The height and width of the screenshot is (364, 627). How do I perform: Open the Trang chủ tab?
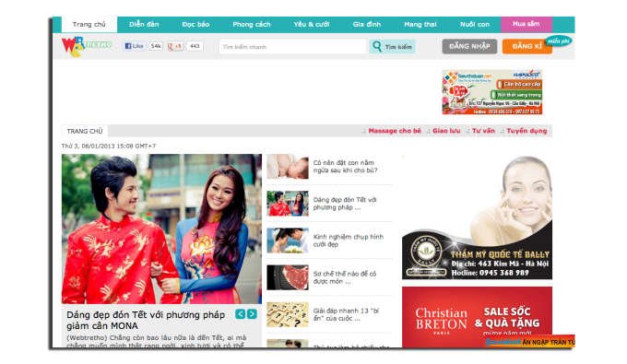[89, 24]
